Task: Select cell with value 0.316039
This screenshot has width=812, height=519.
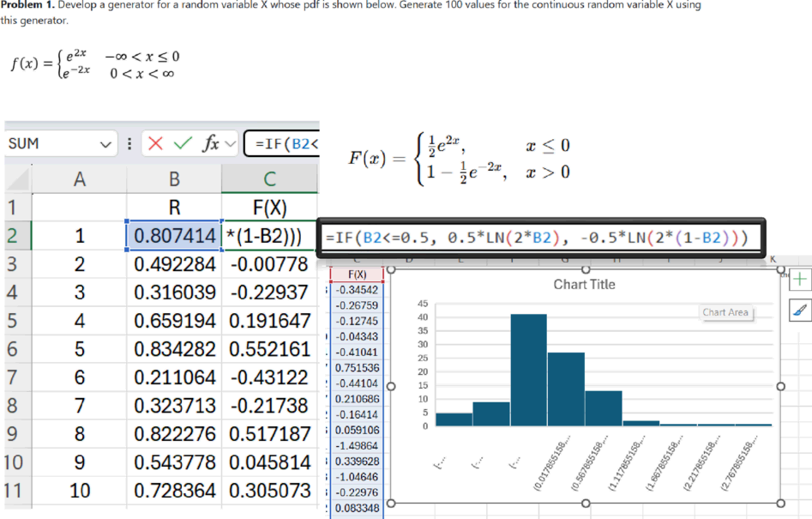Action: coord(174,293)
